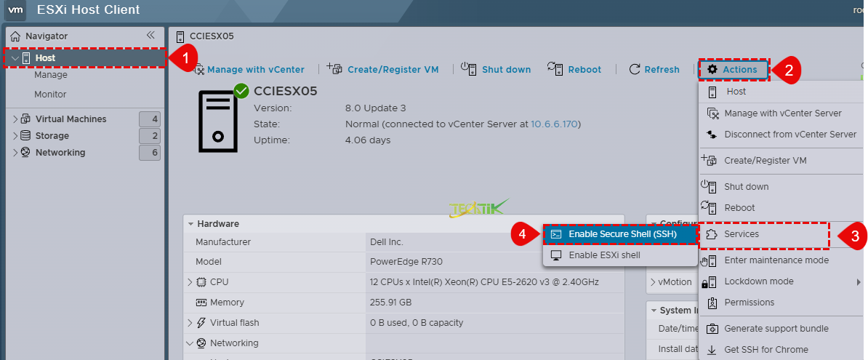Click Refresh toolbar label
The height and width of the screenshot is (360, 868).
pyautogui.click(x=662, y=69)
